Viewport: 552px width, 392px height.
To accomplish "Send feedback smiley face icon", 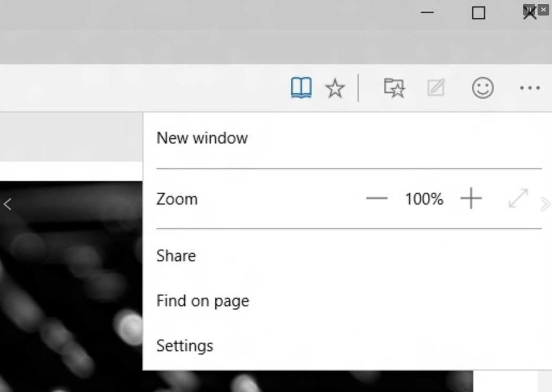I will point(482,88).
